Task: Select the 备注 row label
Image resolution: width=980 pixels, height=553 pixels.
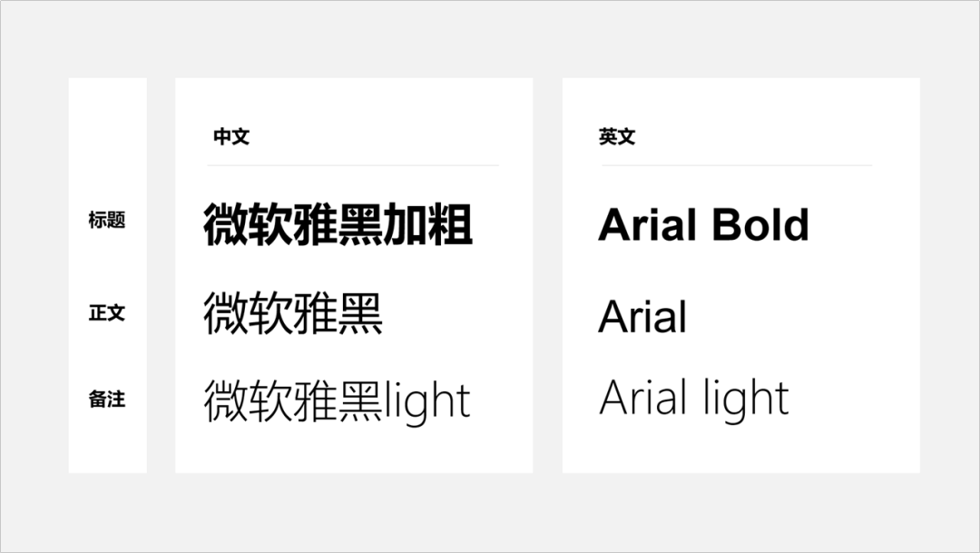Action: 107,399
